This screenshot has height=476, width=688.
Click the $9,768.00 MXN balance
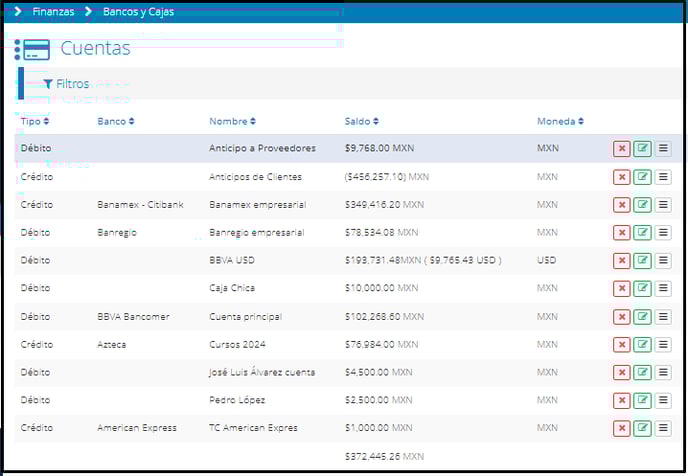380,148
